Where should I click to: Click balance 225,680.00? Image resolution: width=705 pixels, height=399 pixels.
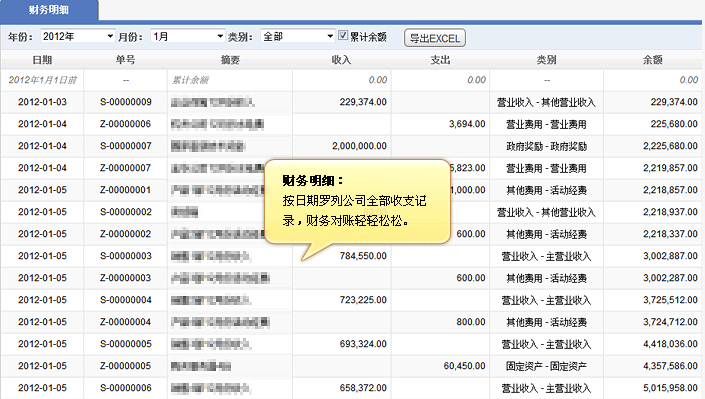point(674,124)
